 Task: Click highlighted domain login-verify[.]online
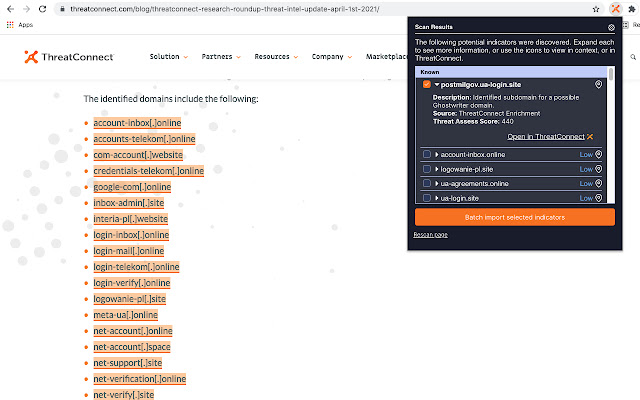click(x=132, y=283)
